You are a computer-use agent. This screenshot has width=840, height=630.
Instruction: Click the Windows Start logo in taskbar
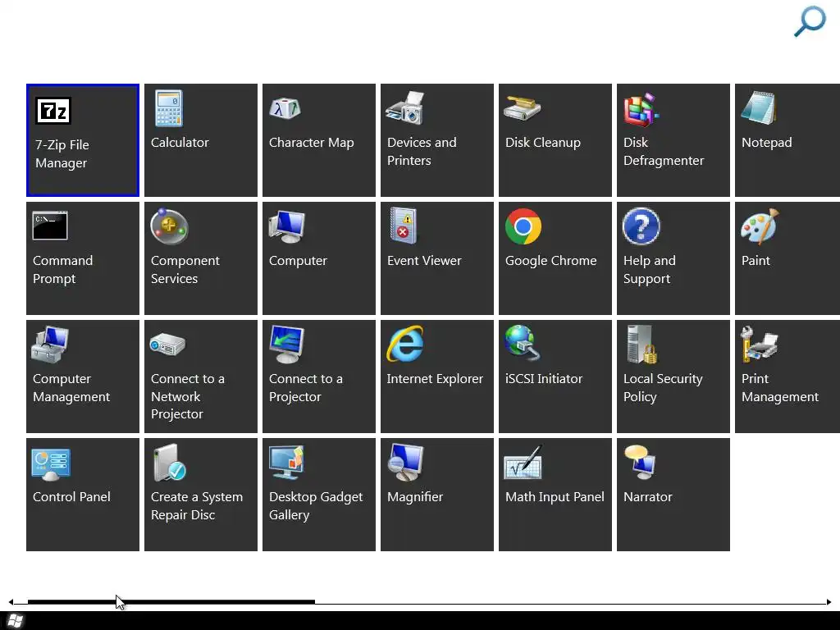16,622
